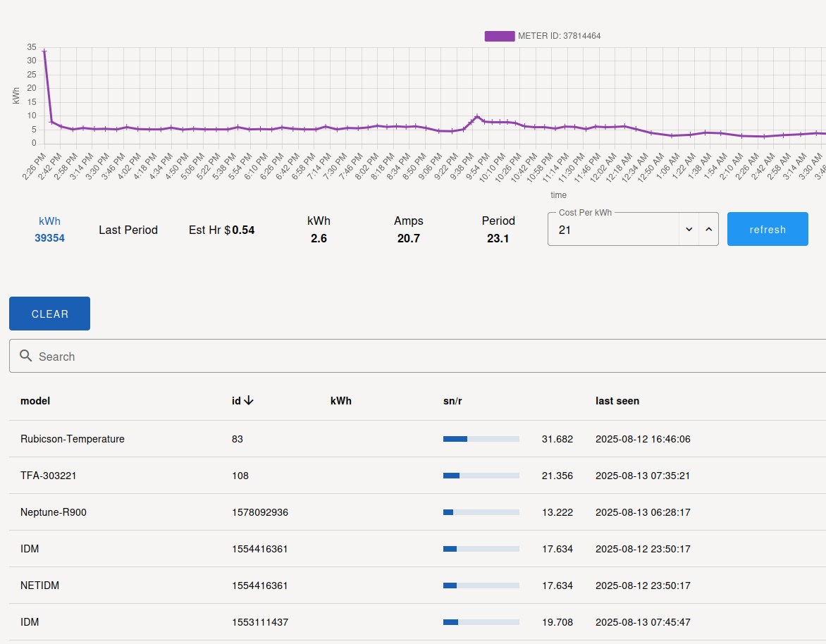Increase Cost Per kWh with up chevron
This screenshot has width=826, height=644.
708,229
